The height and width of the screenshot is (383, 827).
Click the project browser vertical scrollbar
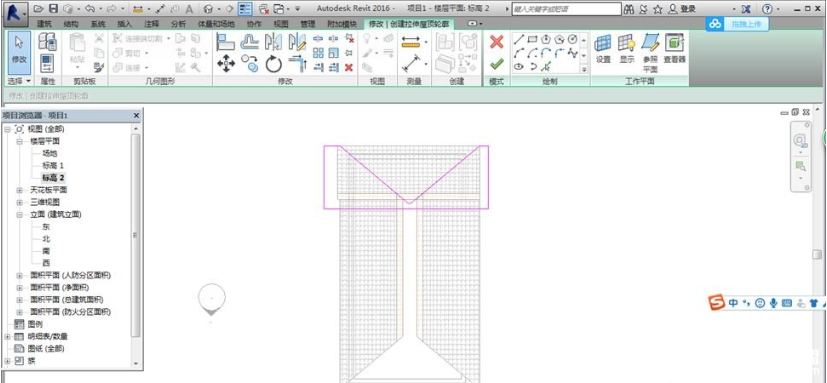point(136,235)
